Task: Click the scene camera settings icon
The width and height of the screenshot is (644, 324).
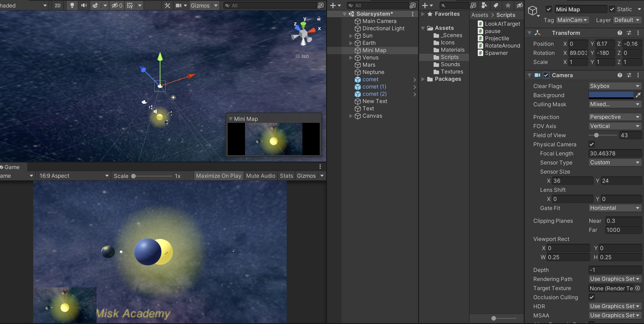Action: [x=179, y=5]
